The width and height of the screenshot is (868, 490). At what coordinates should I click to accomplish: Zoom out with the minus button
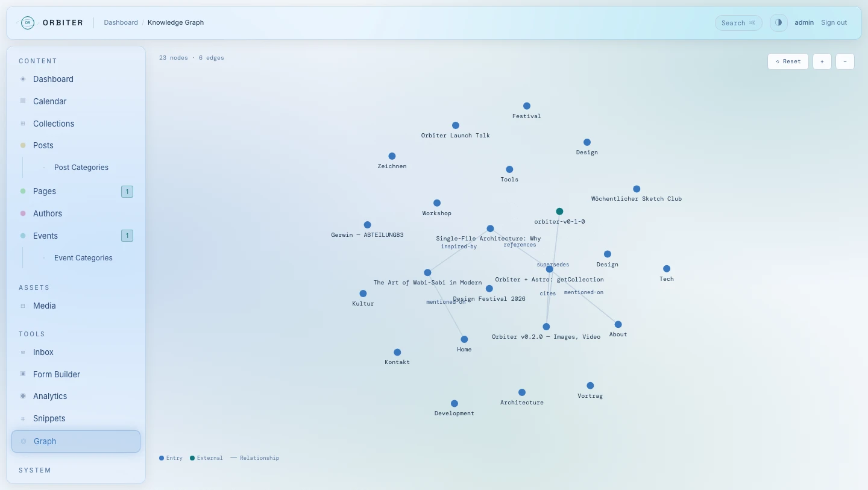[845, 61]
